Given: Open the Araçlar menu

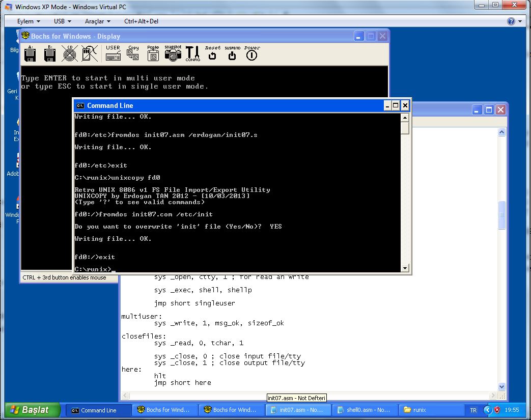Looking at the screenshot, I should tap(98, 21).
